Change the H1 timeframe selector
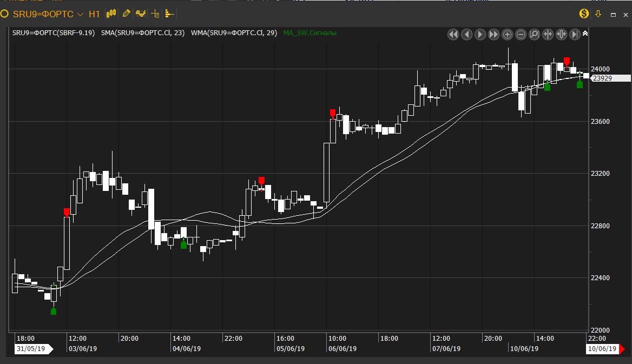 point(94,14)
